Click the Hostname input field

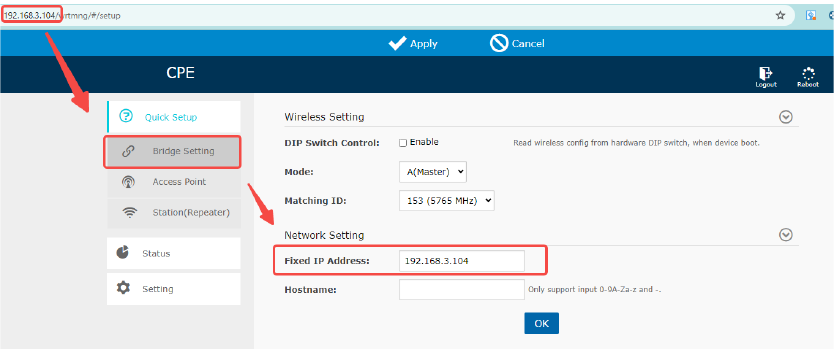(462, 290)
